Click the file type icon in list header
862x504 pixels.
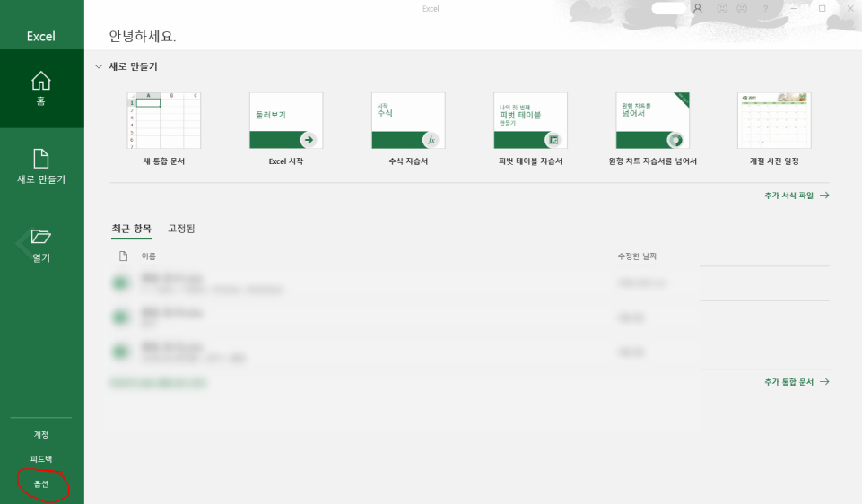(x=123, y=256)
